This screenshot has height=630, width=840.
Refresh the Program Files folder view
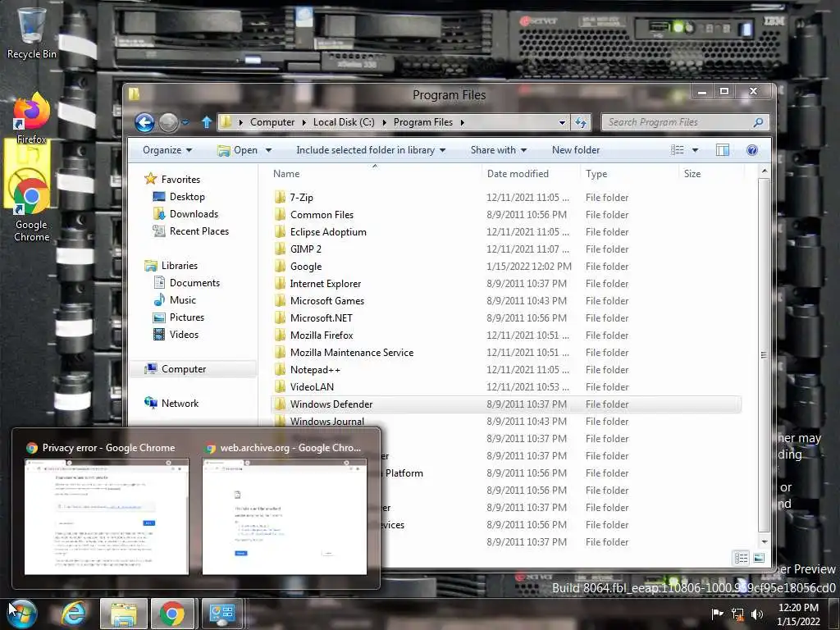(x=581, y=123)
